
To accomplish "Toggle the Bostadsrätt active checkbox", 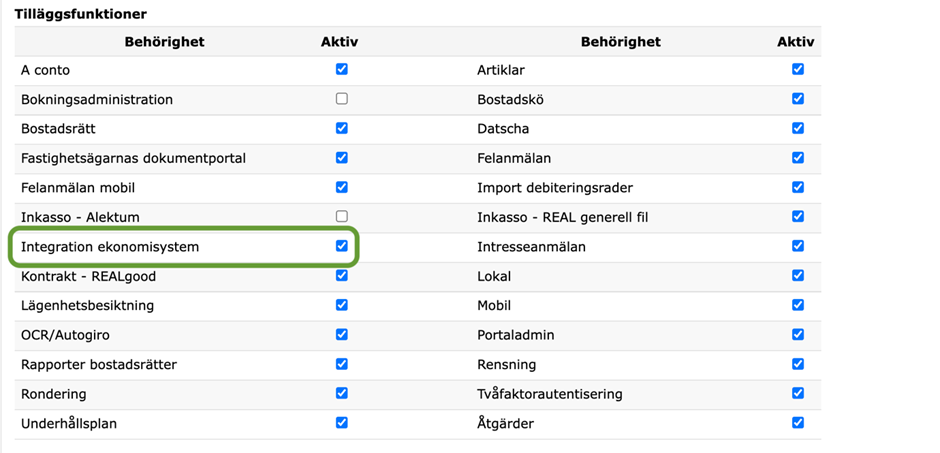I will click(x=342, y=129).
